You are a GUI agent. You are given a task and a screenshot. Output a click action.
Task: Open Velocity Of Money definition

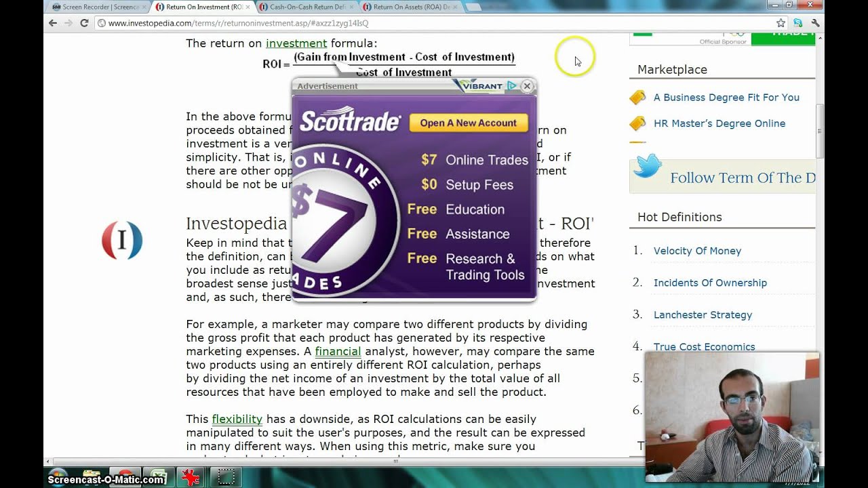point(697,251)
